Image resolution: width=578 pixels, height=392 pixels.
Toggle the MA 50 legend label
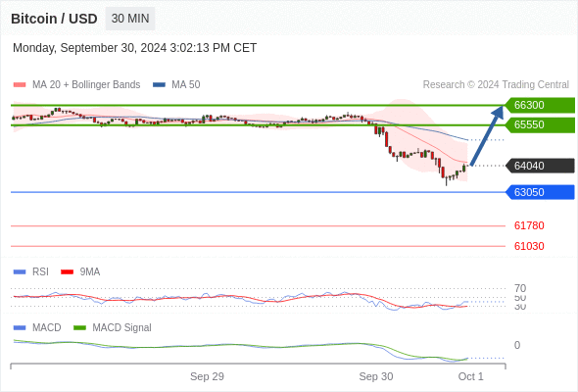[x=186, y=85]
